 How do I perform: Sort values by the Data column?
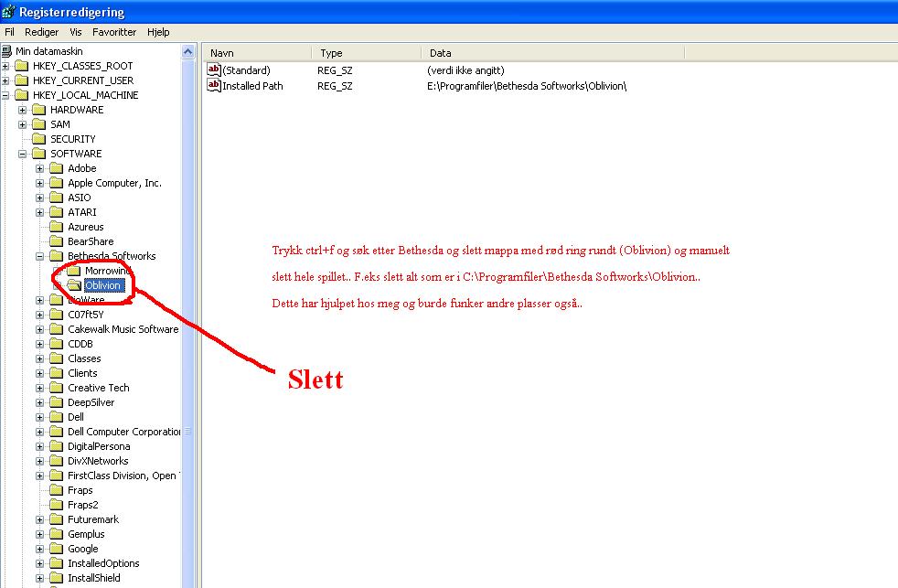[x=553, y=53]
